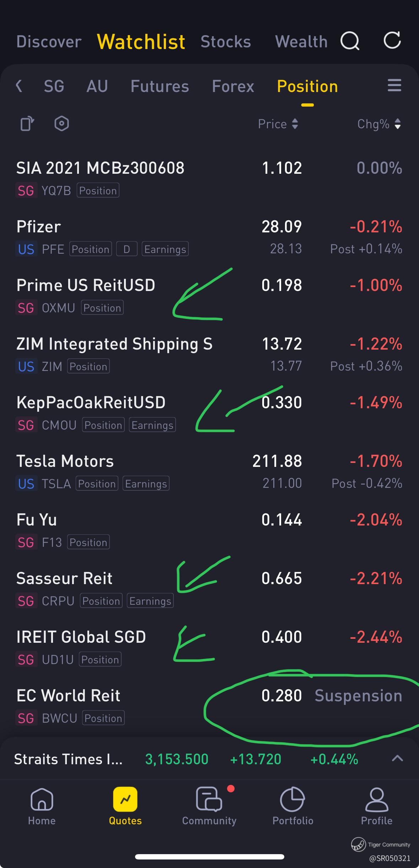Viewport: 419px width, 868px height.
Task: Open the Forex category tab
Action: click(x=233, y=86)
